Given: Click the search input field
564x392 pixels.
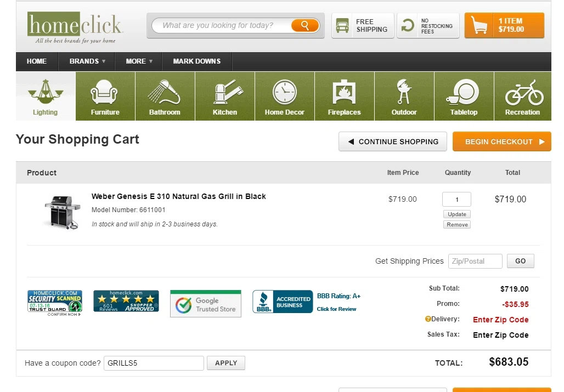Looking at the screenshot, I should (221, 26).
